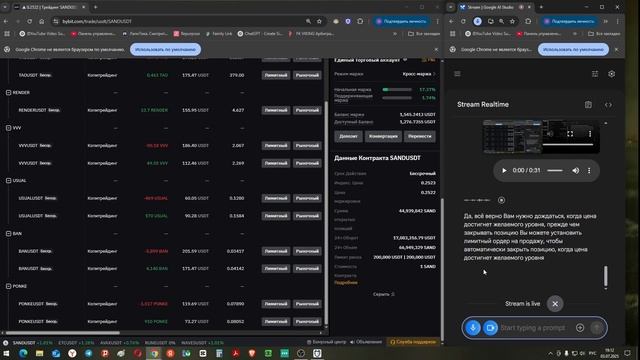Open AI Studio run settings sliders icon

click(x=595, y=74)
